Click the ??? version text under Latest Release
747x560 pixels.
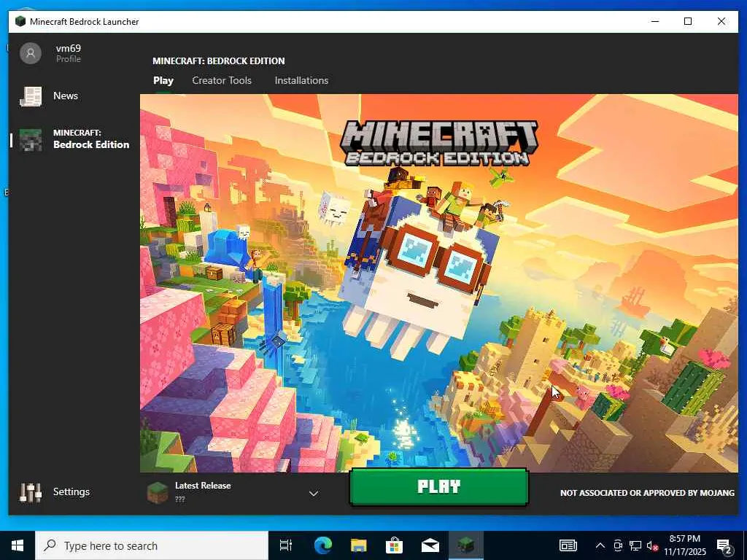(x=179, y=499)
